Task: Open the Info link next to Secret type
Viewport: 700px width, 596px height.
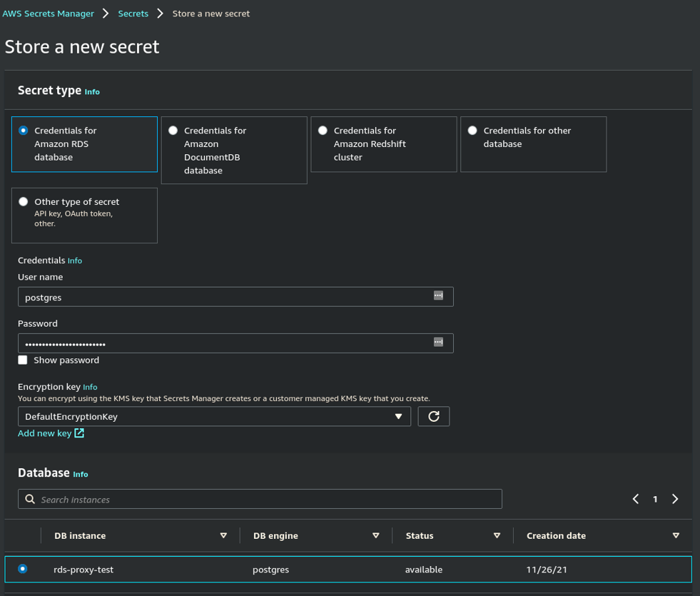Action: (91, 91)
